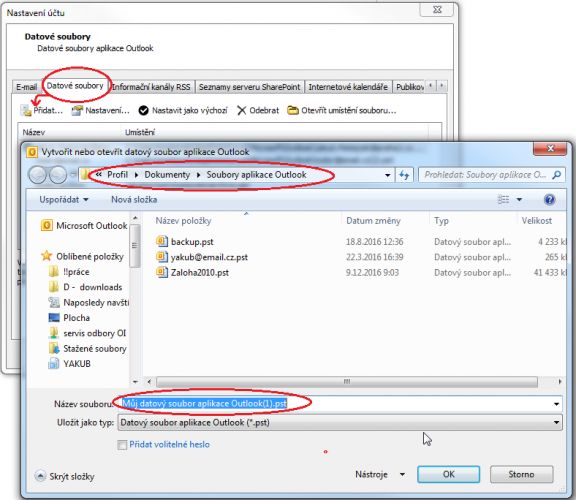Screen dimensions: 576x500
Task: Click the Zaloha2010.pst file icon
Action: tap(162, 272)
